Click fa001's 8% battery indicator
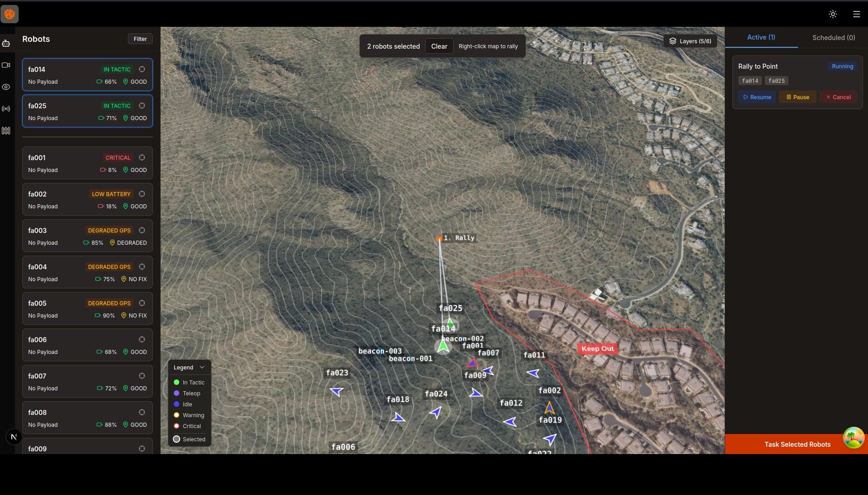The width and height of the screenshot is (868, 495). pos(108,170)
